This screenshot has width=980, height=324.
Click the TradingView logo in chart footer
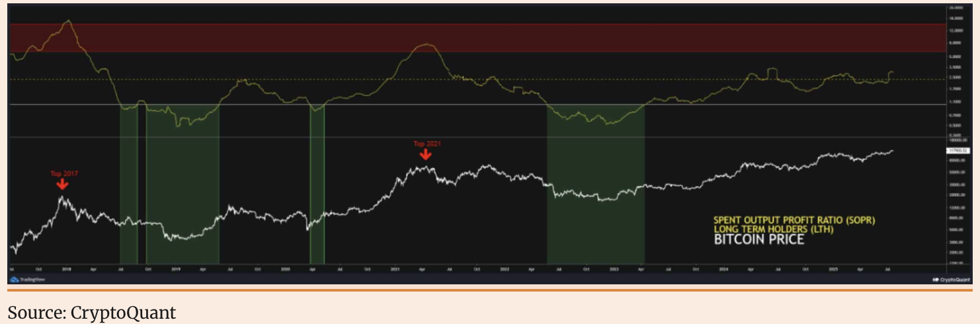coord(26,280)
